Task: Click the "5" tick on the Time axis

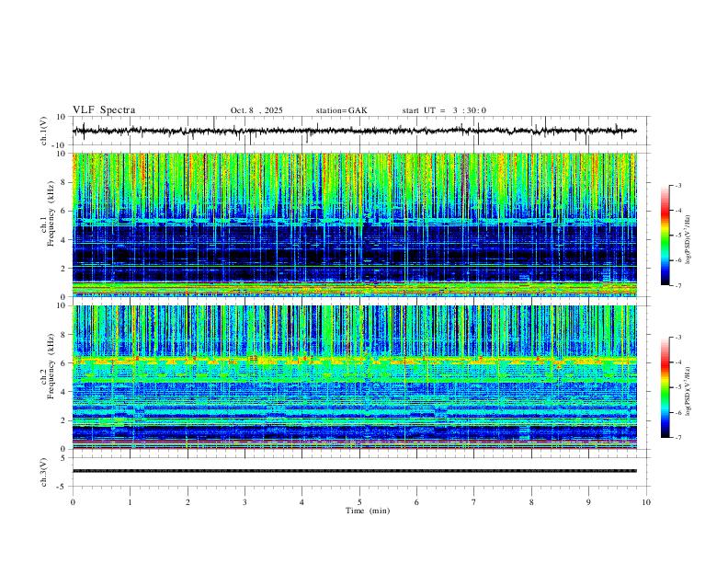Action: click(359, 502)
